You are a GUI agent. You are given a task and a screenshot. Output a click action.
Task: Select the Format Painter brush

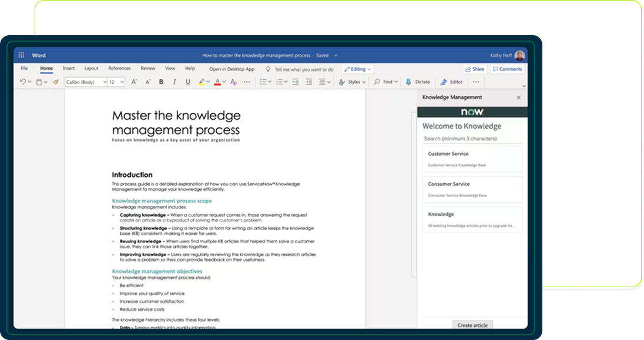[x=55, y=82]
